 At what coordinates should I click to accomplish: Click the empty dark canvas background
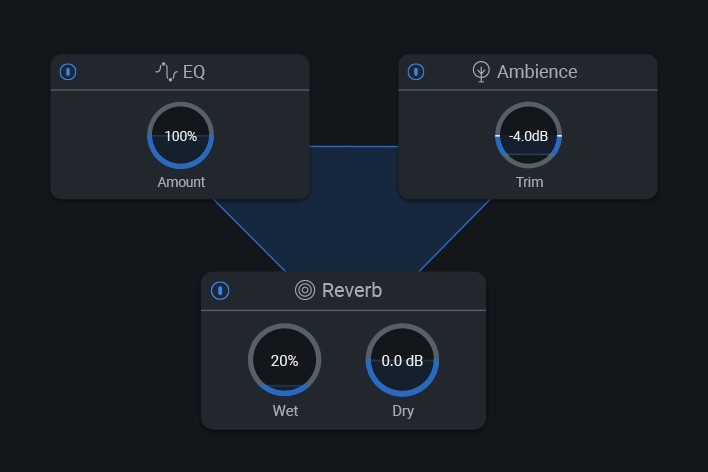tap(600, 350)
